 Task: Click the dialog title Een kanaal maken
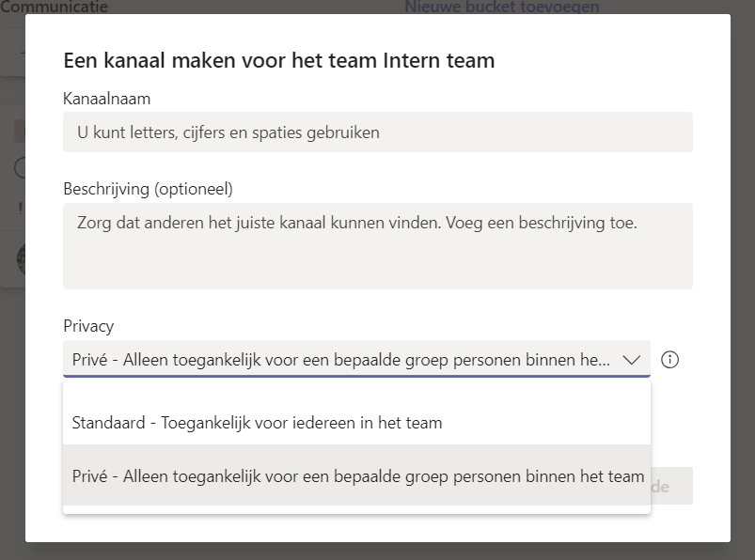point(279,61)
